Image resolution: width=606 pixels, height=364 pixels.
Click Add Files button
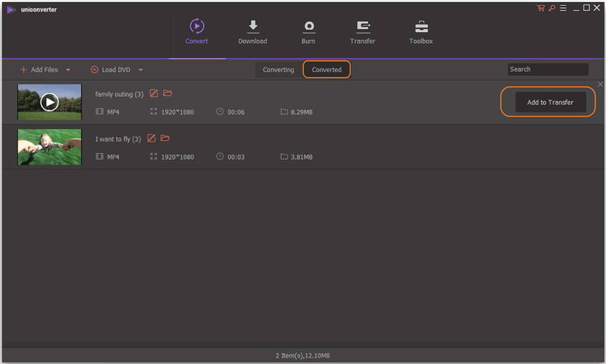[x=39, y=70]
